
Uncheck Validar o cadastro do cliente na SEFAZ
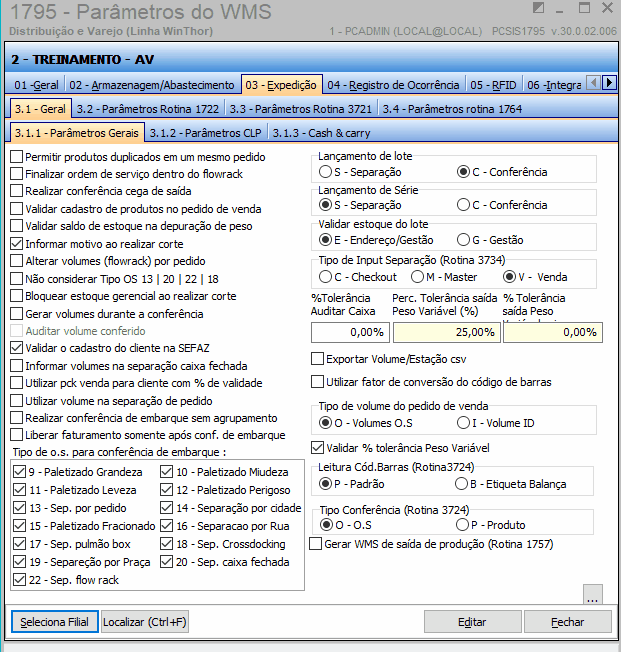[17, 348]
